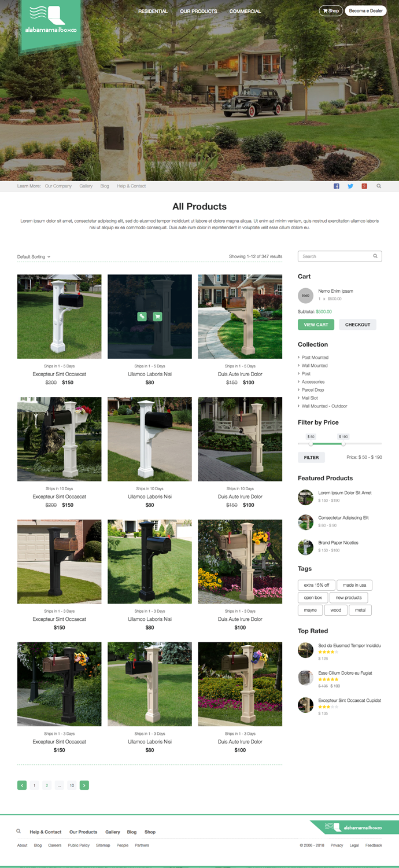Click the Google Plus icon
This screenshot has width=399, height=868.
pos(364,186)
